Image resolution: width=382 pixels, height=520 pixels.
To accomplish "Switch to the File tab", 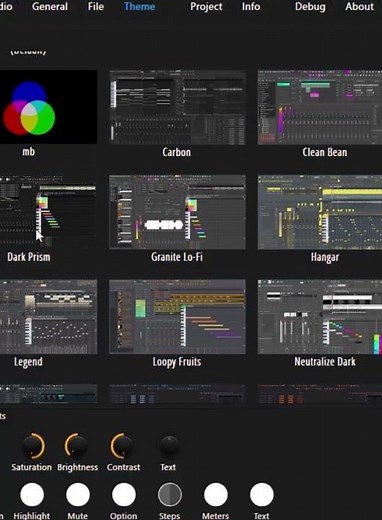I will coord(96,6).
